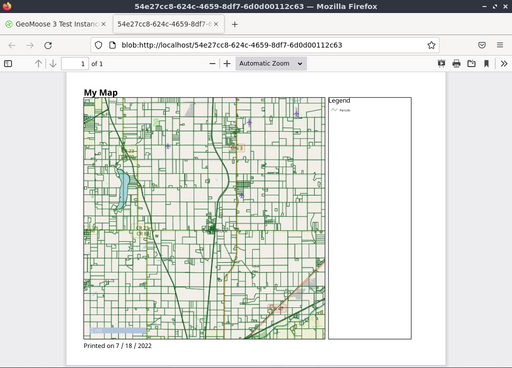
Task: Click the map scale bar
Action: click(118, 330)
